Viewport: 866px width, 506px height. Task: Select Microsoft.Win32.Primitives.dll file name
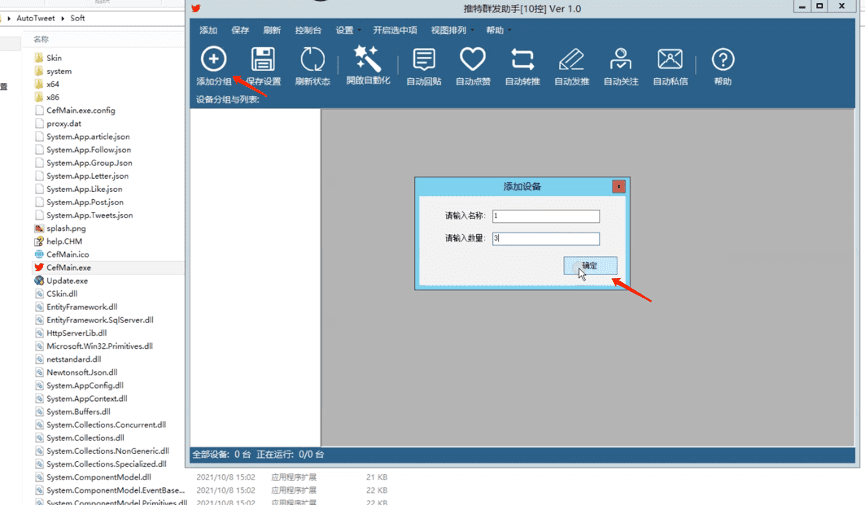click(x=99, y=346)
